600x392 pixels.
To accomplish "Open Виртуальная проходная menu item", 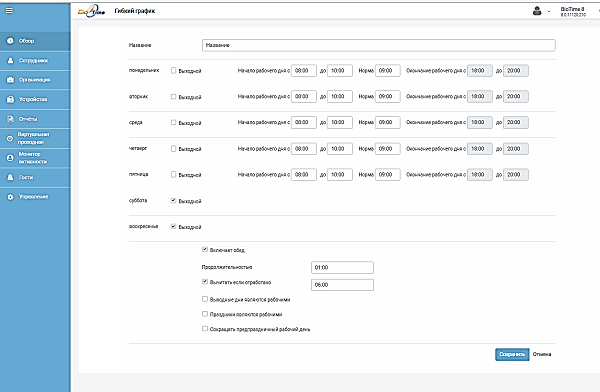I will coord(35,138).
